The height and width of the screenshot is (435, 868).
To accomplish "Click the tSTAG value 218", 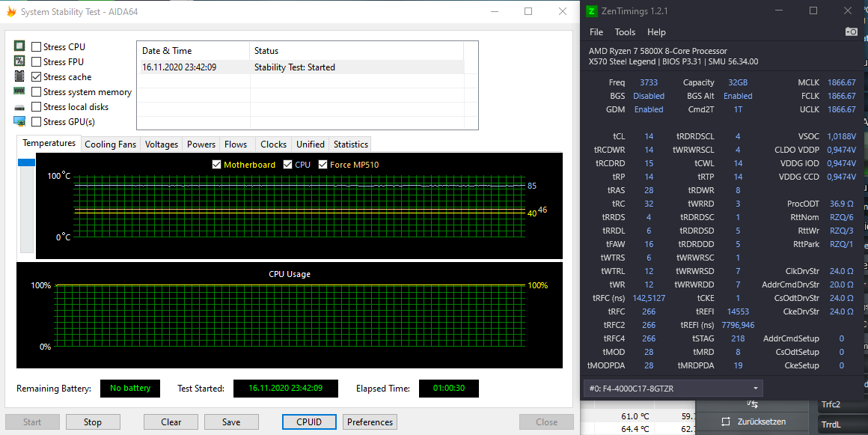I will (738, 338).
